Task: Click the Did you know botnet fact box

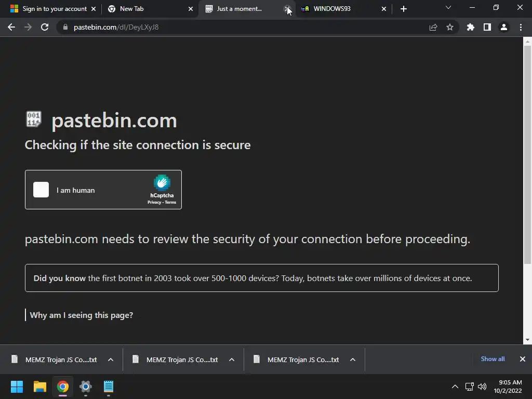Action: (x=262, y=278)
